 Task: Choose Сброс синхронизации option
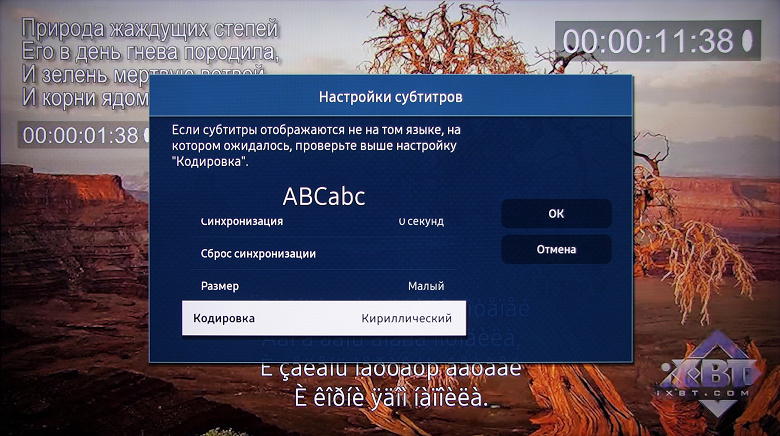[324, 254]
